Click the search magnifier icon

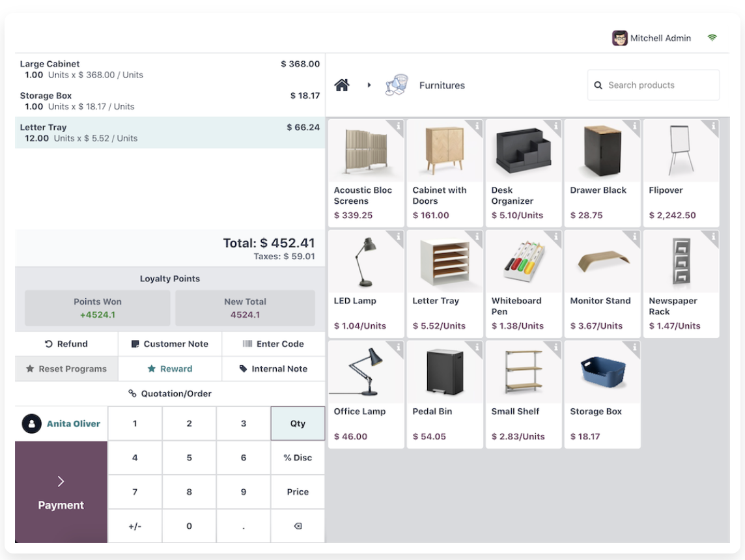[598, 85]
